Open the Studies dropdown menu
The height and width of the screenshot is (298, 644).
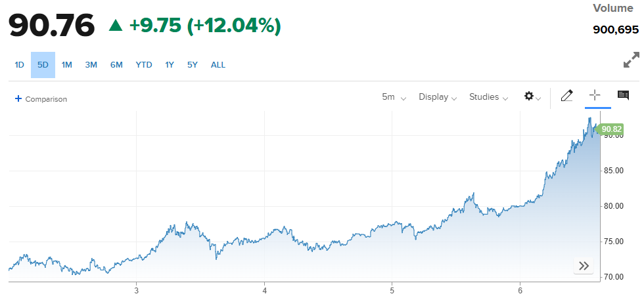[488, 97]
